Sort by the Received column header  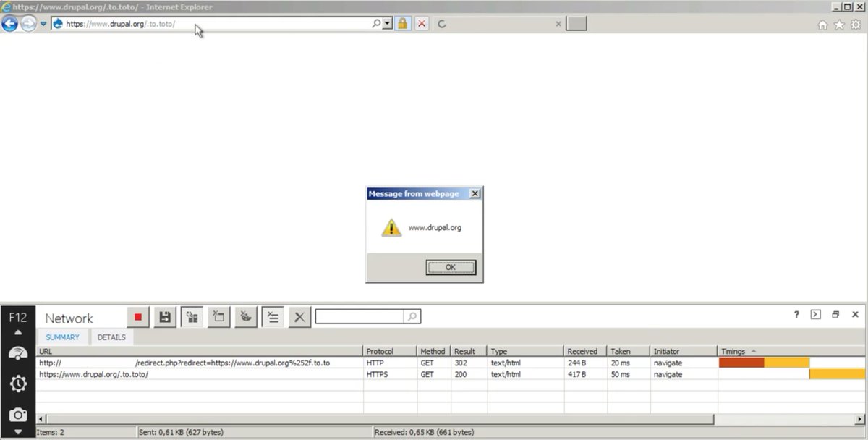pos(585,351)
